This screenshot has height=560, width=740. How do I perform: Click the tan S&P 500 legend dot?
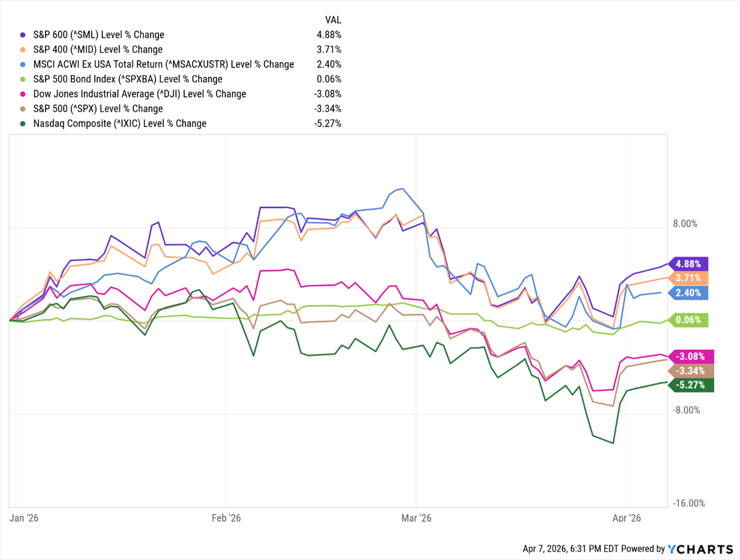pyautogui.click(x=23, y=109)
